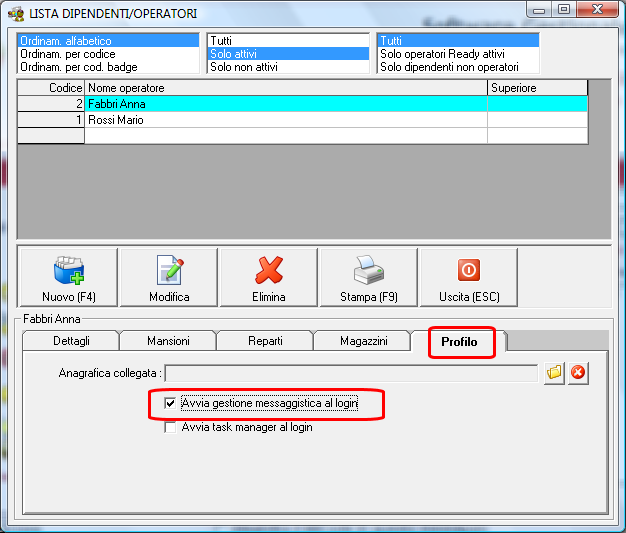Switch to the Magazzini tab
626x533 pixels.
click(x=363, y=341)
